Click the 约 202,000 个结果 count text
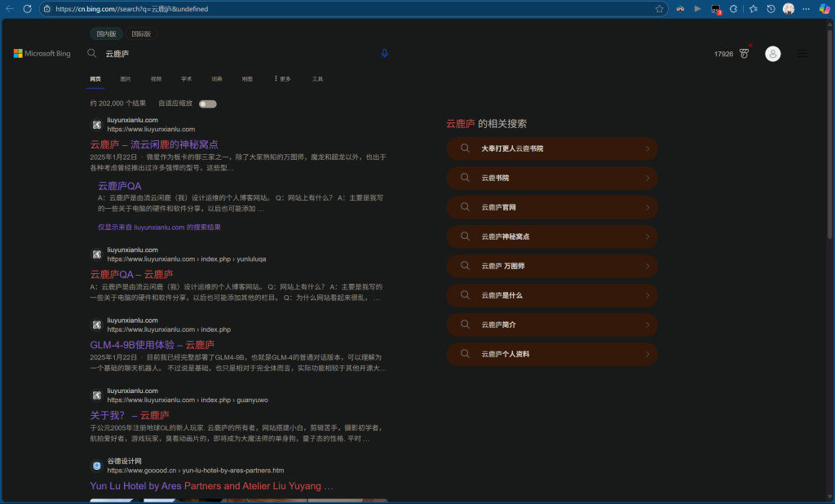Screen dimensions: 835x504 click(x=117, y=104)
